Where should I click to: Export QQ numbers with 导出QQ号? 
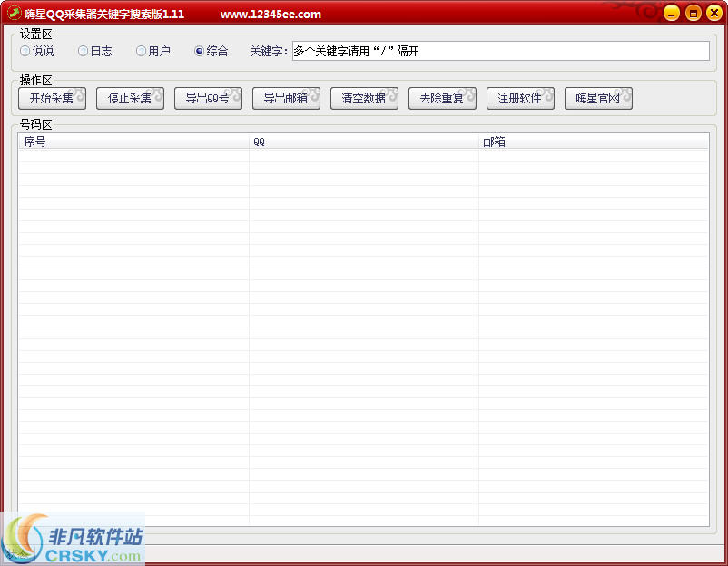pos(208,98)
